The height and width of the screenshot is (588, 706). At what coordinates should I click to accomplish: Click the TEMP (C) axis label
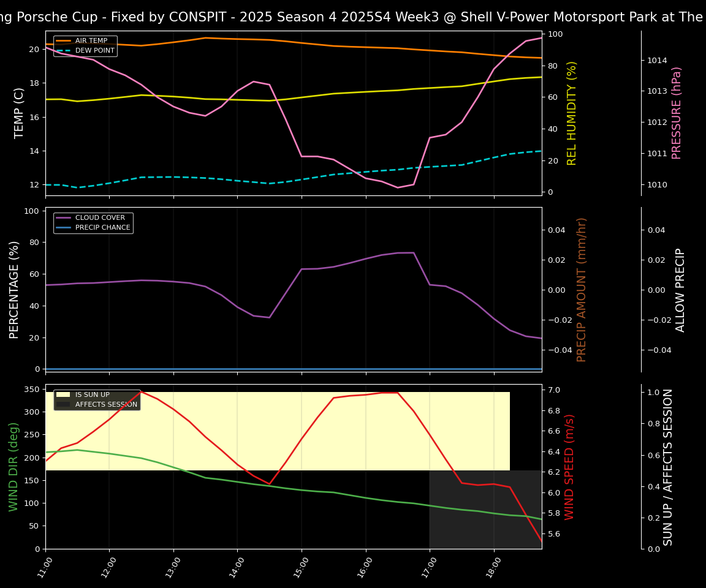[19, 113]
